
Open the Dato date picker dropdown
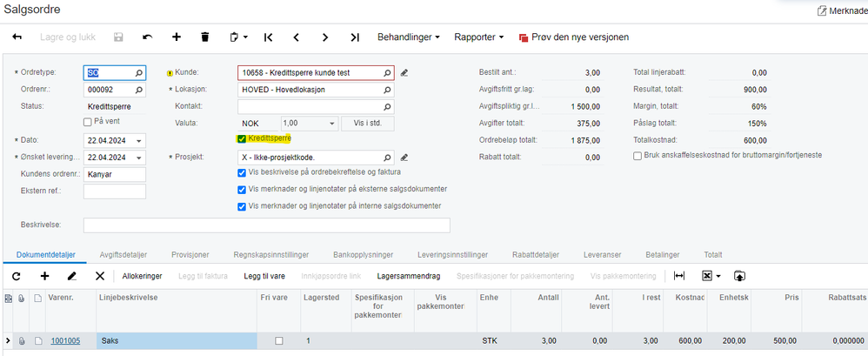(138, 141)
